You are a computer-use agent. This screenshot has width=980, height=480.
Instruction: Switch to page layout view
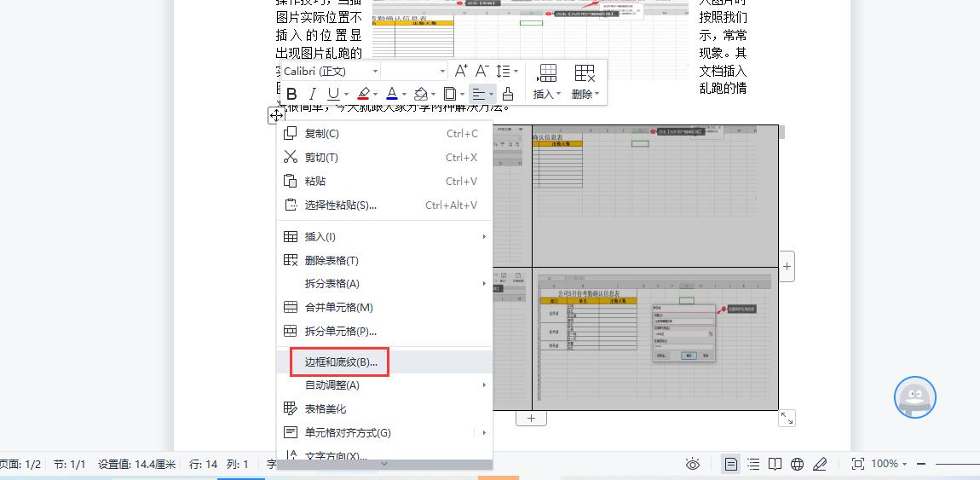click(x=730, y=464)
